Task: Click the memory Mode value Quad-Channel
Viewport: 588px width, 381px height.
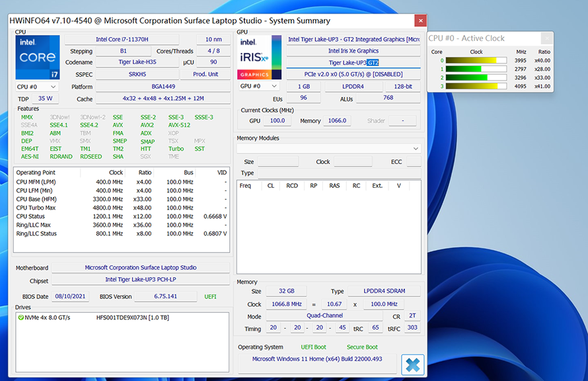Action: point(325,316)
